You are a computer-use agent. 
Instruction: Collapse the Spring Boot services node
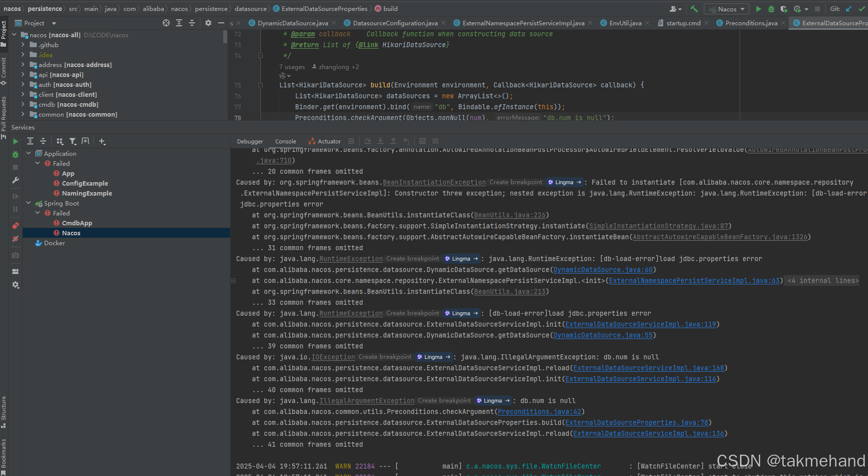[x=29, y=203]
